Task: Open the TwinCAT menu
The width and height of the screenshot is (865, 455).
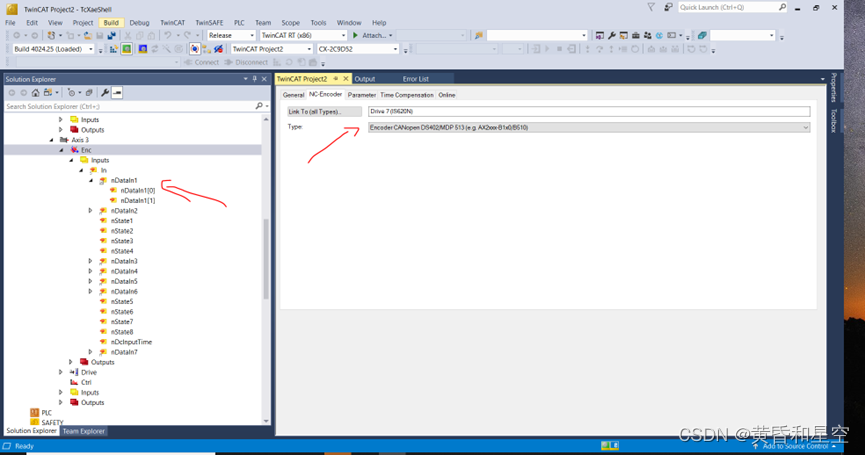Action: tap(173, 23)
